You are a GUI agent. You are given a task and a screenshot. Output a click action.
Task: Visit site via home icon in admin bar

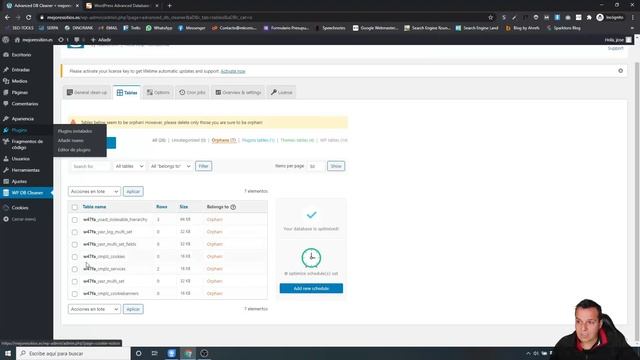17,40
